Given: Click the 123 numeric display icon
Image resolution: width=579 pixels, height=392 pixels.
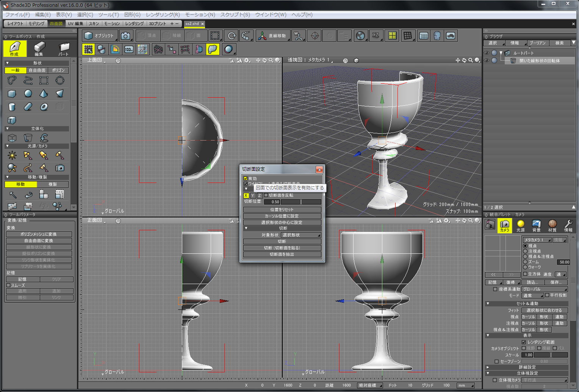Looking at the screenshot, I should (129, 49).
